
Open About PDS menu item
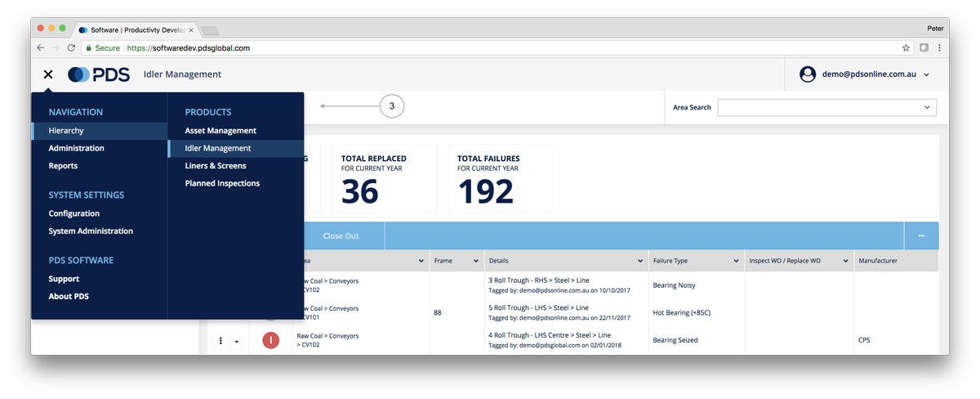tap(69, 297)
